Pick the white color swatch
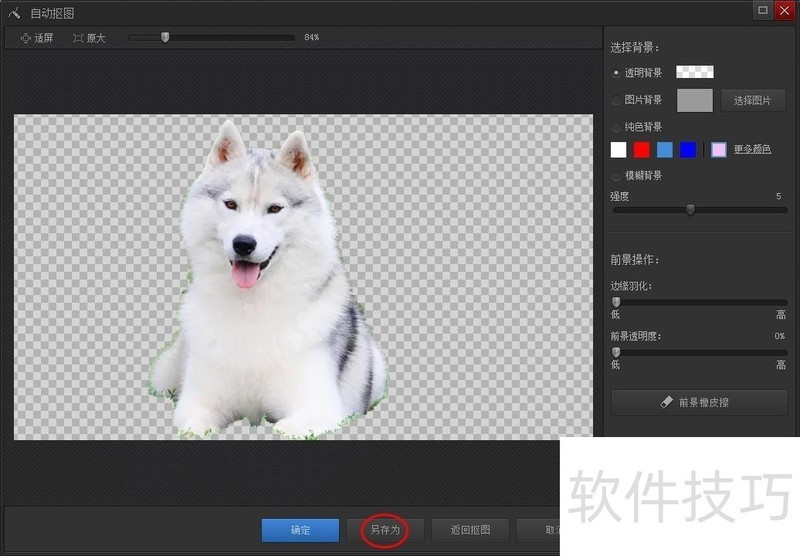This screenshot has width=800, height=556. (619, 150)
